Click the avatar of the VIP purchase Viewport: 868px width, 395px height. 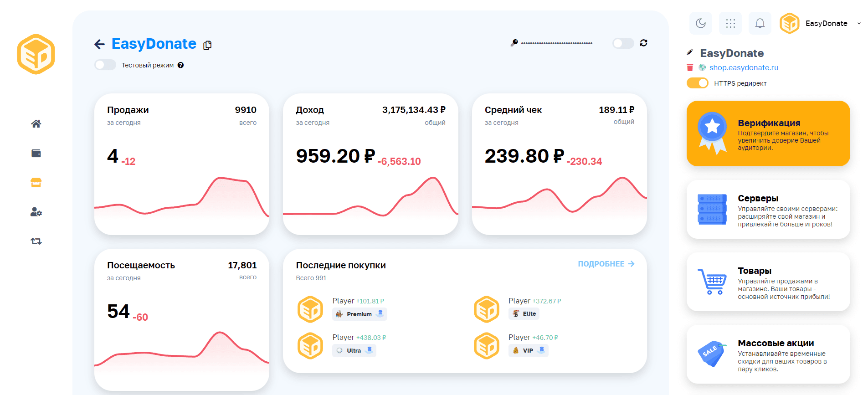coord(487,346)
